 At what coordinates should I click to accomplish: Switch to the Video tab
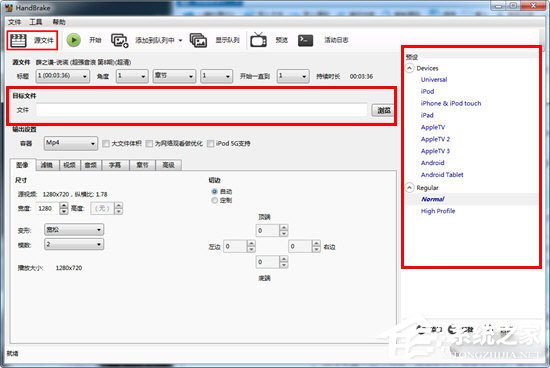69,165
